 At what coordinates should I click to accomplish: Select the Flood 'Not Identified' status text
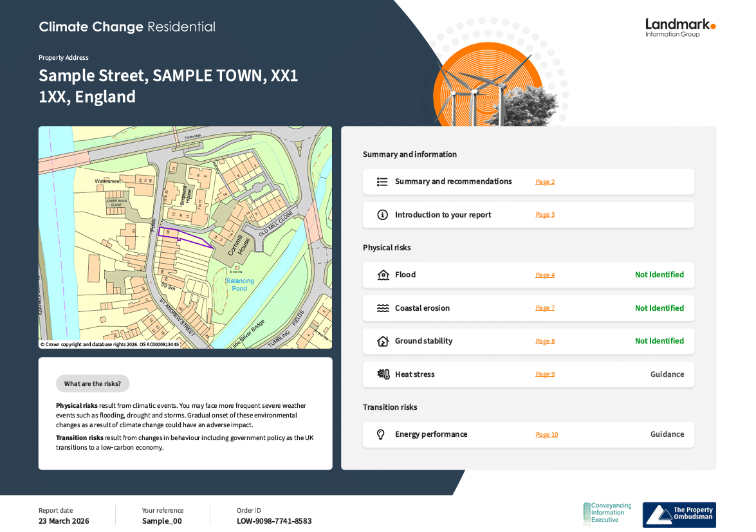(x=659, y=275)
